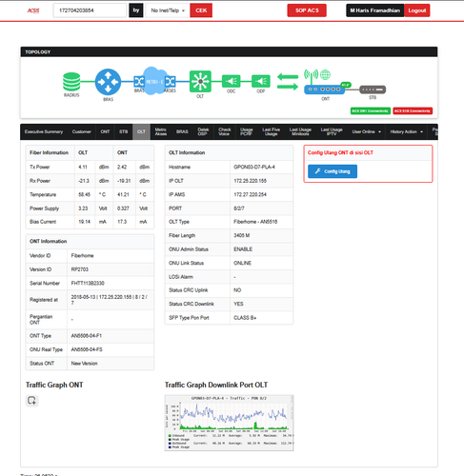
Task: Switch to the Customer tab
Action: 82,131
